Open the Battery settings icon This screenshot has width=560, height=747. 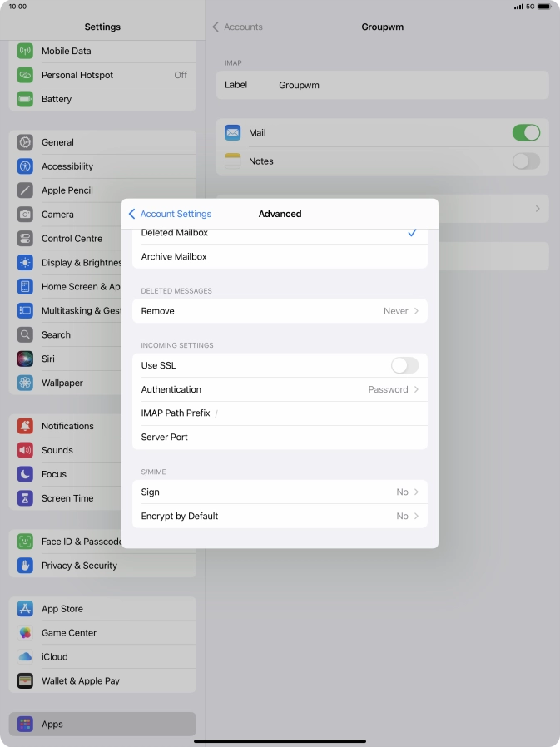click(x=26, y=99)
